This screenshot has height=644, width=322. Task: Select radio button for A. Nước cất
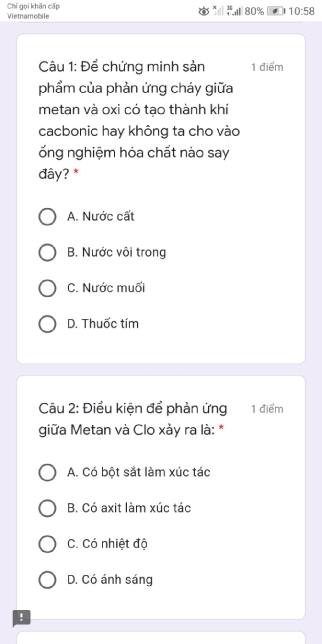click(x=47, y=217)
